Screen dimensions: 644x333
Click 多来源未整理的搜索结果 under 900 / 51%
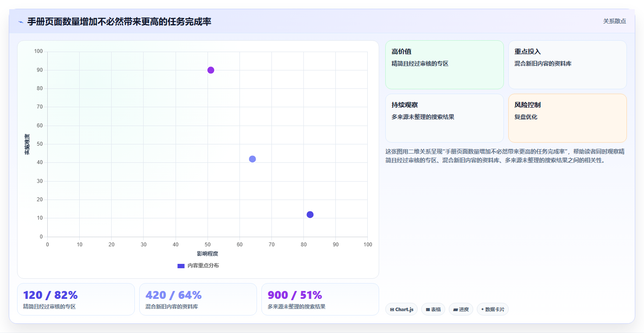coord(296,307)
